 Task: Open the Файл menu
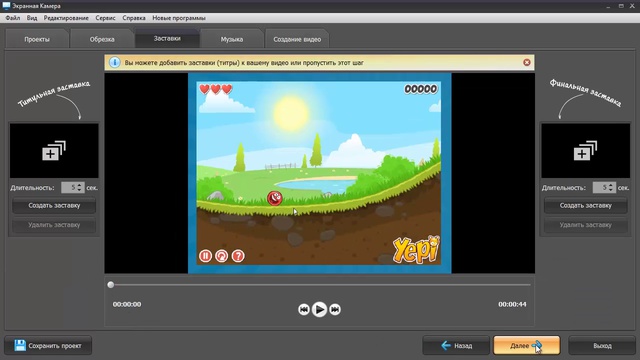coord(13,18)
